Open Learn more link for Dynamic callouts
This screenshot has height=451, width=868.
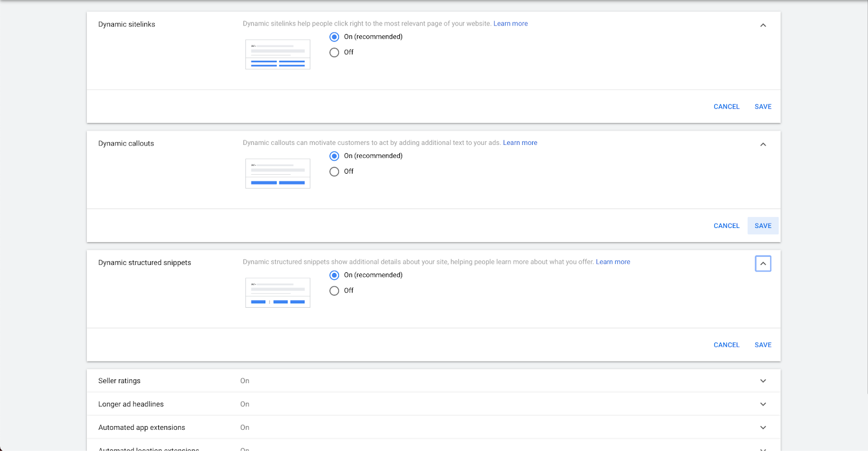(x=520, y=143)
